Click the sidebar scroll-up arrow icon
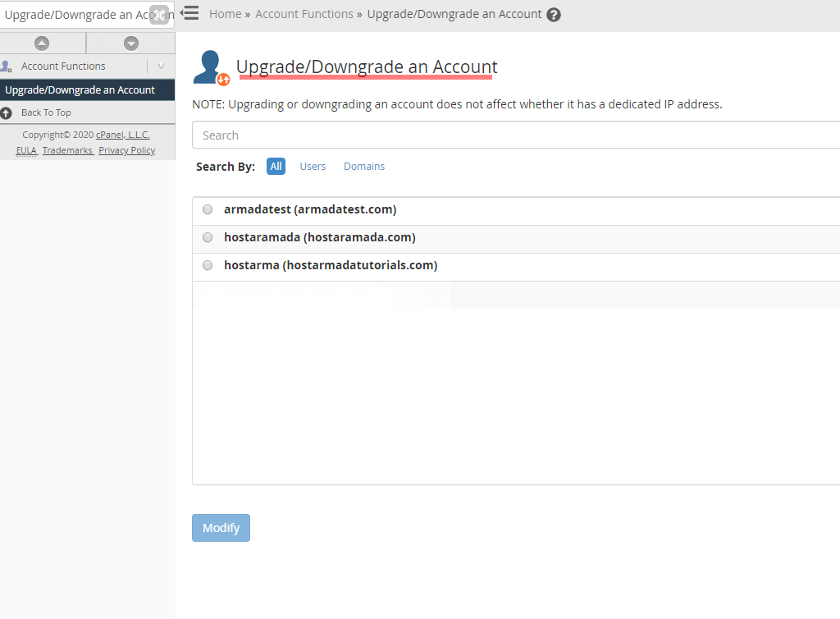 tap(43, 43)
